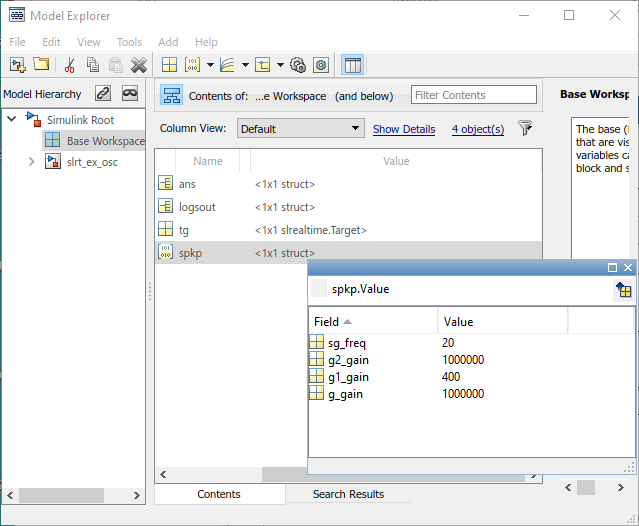The image size is (639, 526).
Task: Open the Column View dropdown
Action: [x=300, y=129]
